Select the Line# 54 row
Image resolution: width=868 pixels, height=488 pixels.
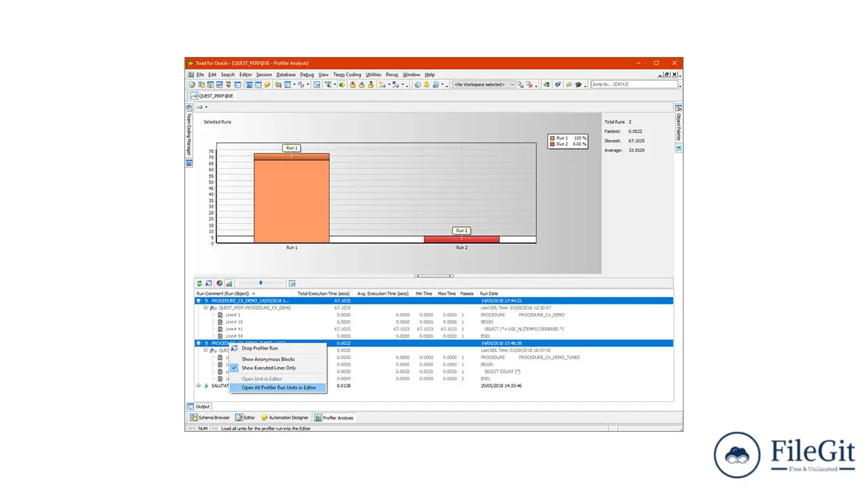[434, 336]
